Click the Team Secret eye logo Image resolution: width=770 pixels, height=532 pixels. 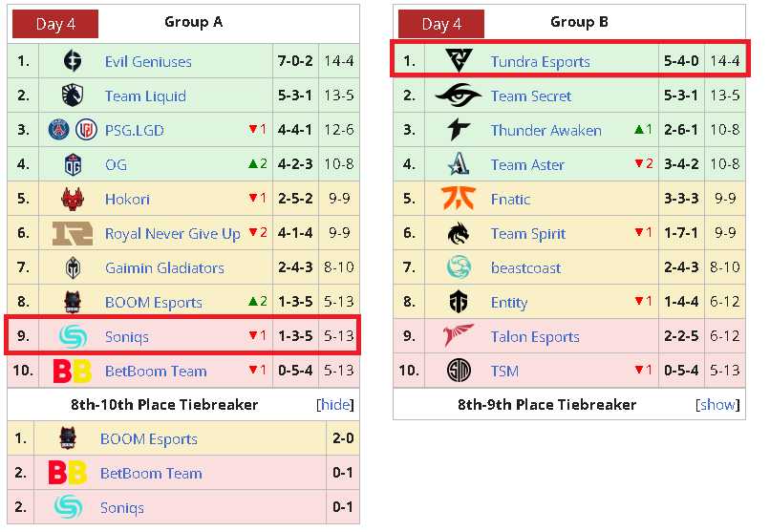click(x=459, y=96)
